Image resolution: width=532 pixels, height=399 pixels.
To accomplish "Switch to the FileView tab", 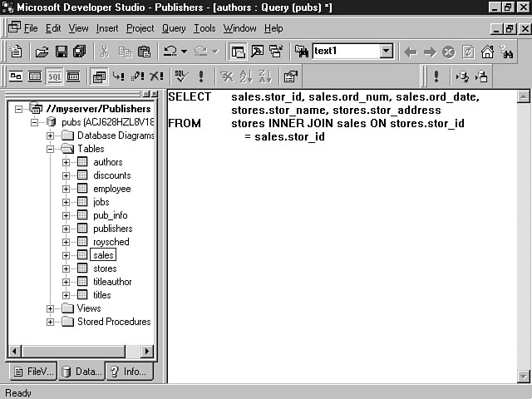I will pos(32,372).
